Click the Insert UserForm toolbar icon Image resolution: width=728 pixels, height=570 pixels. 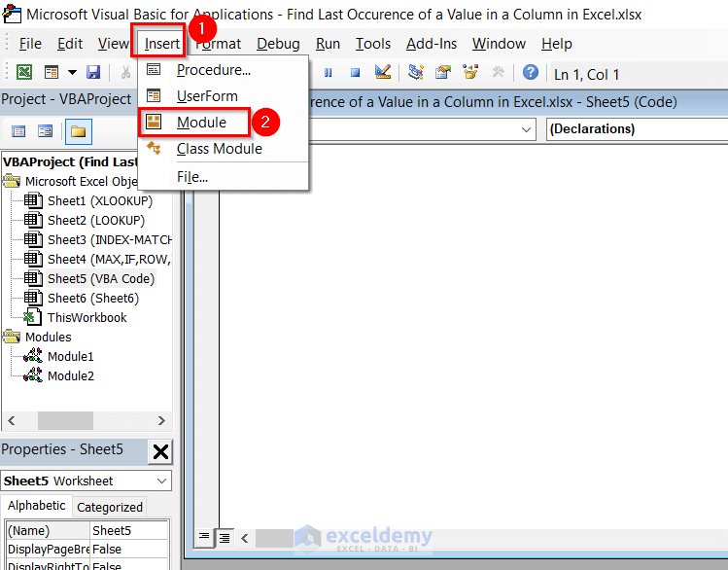[x=52, y=72]
